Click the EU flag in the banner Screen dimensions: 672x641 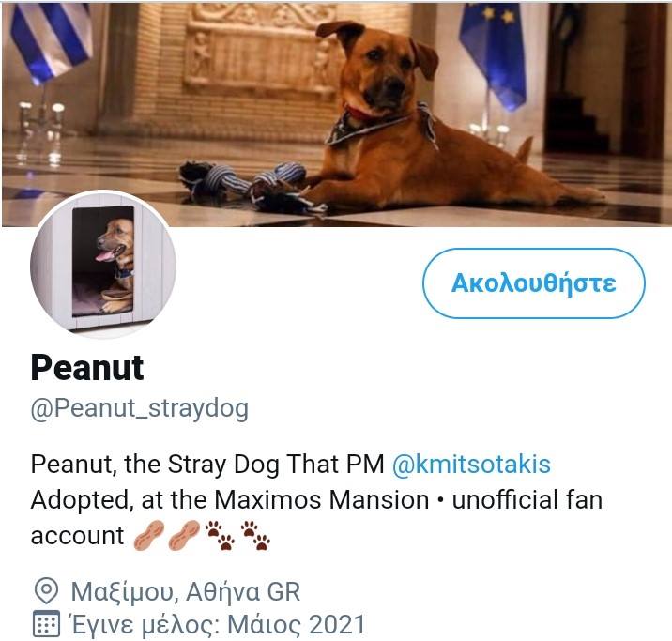493,53
